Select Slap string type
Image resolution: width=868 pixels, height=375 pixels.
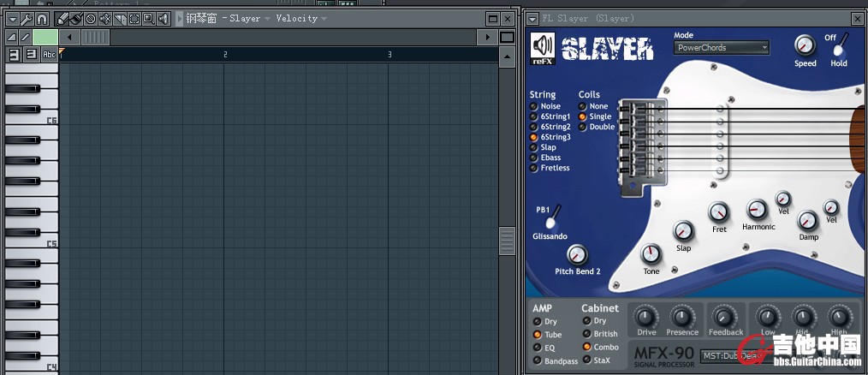point(533,147)
